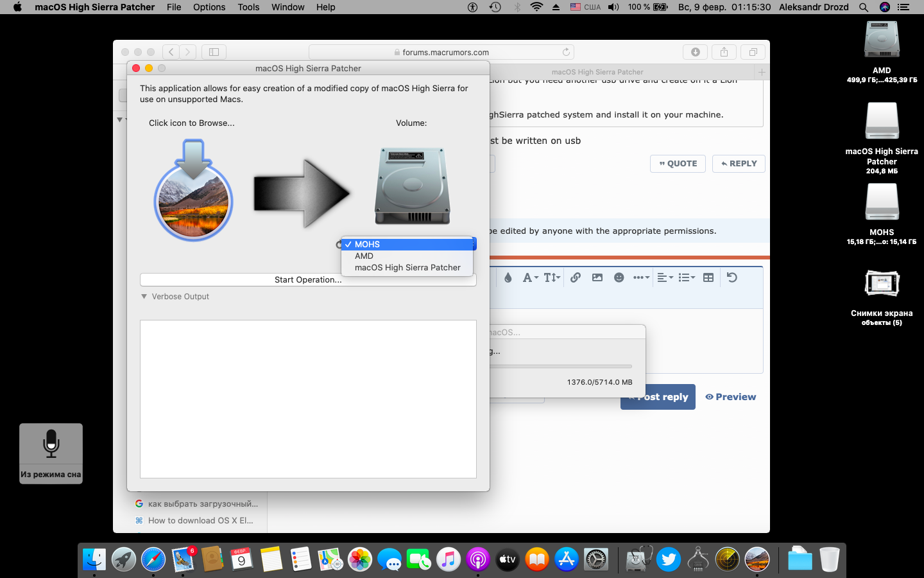Open the more options ellipsis dropdown
924x578 pixels.
[641, 277]
